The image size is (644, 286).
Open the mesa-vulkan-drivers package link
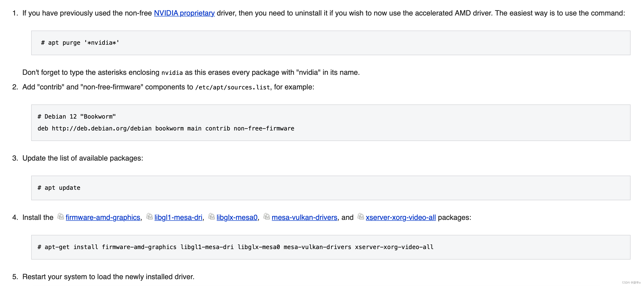[304, 217]
